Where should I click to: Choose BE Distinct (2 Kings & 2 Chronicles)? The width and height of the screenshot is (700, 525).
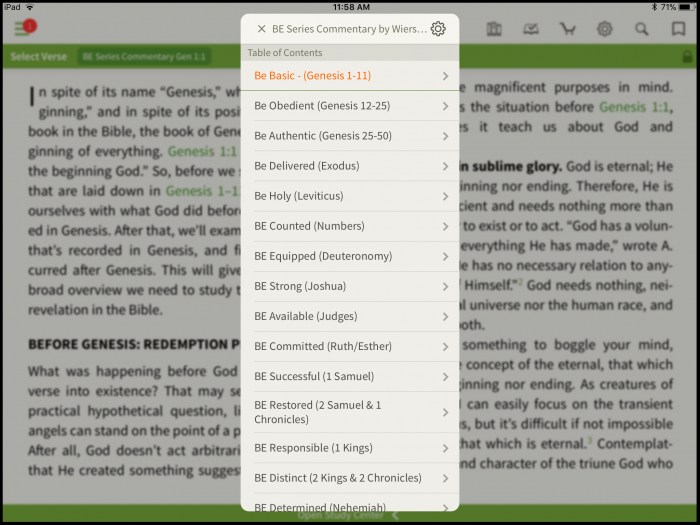coord(350,478)
